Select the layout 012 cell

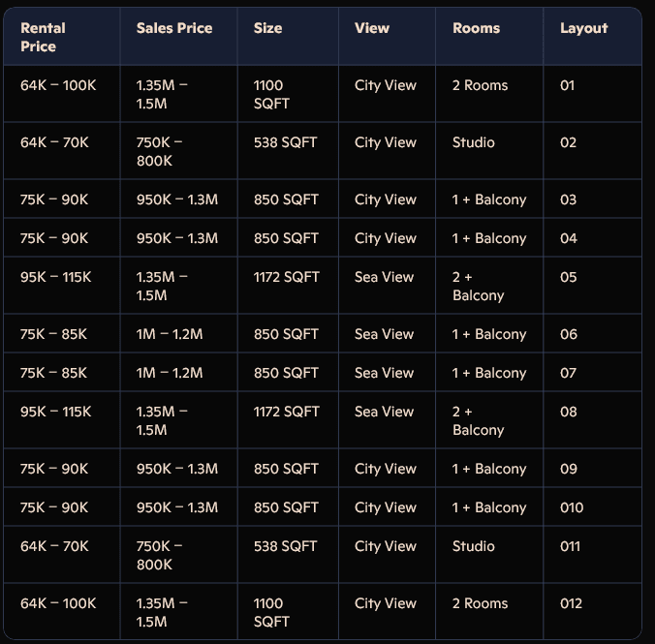pyautogui.click(x=572, y=603)
